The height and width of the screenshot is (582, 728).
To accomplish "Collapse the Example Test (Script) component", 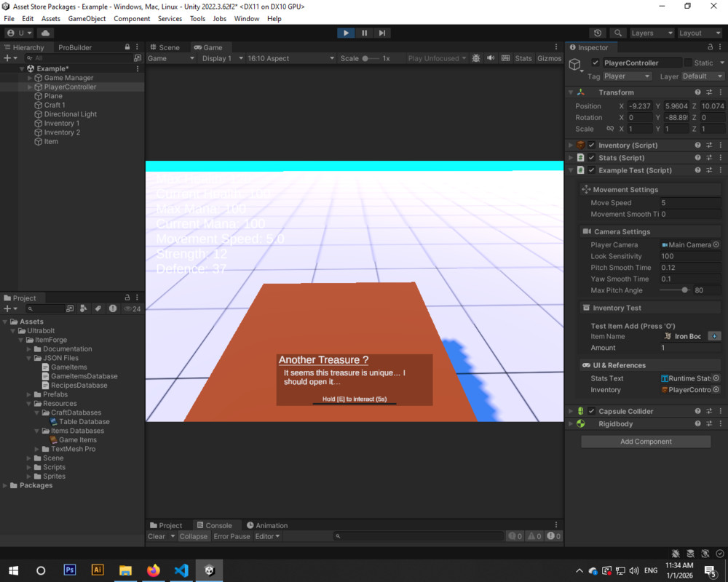I will pyautogui.click(x=570, y=170).
